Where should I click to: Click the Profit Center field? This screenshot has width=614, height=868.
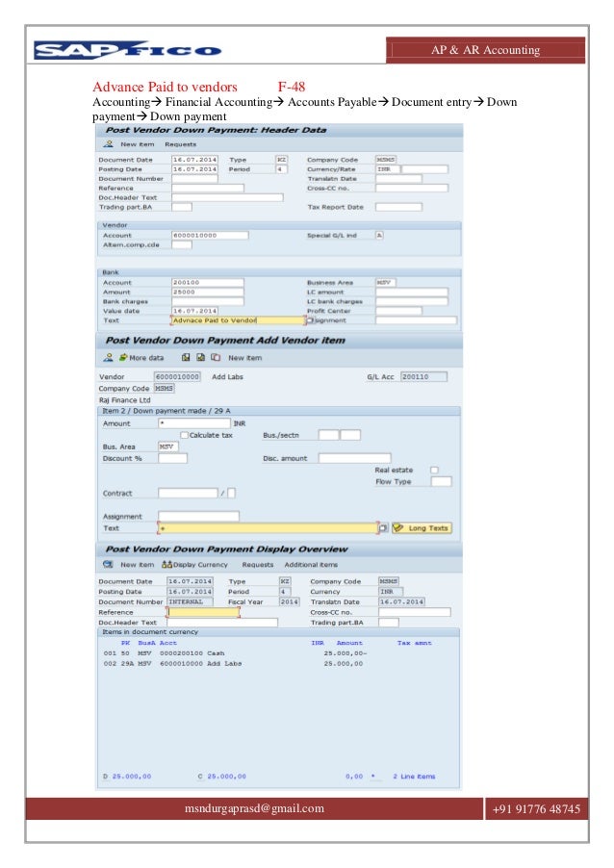[398, 311]
